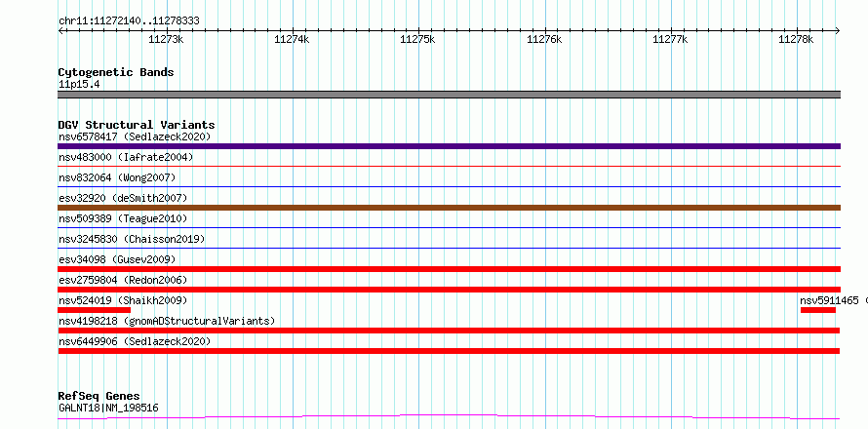Select the red esv34098 variant bar
868x429 pixels.
(449, 269)
